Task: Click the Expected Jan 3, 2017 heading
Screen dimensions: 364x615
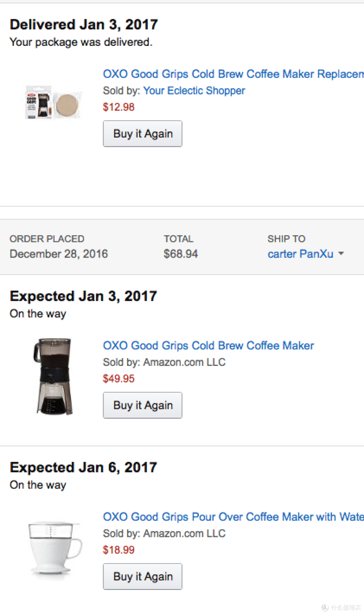Action: point(84,296)
